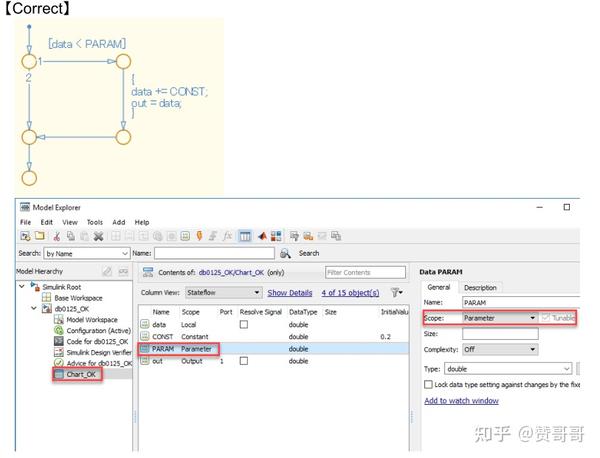Image resolution: width=600 pixels, height=458 pixels.
Task: Click the Model Explorer title icon
Action: [x=25, y=207]
